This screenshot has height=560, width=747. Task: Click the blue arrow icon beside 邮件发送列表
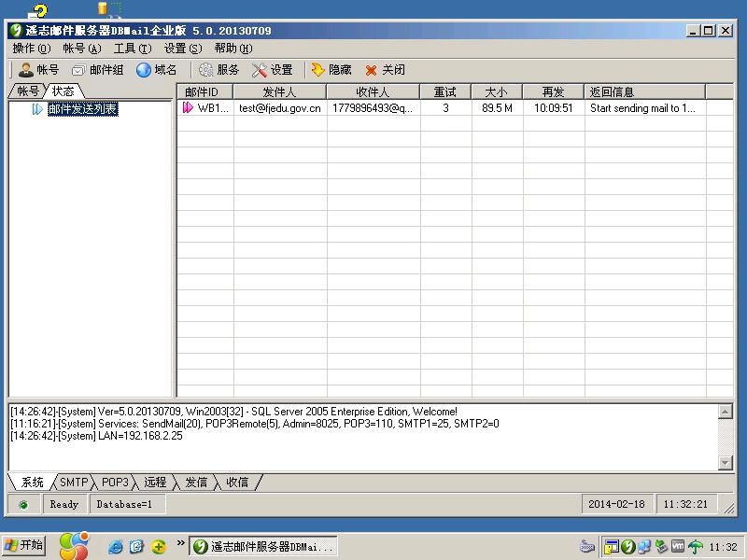pyautogui.click(x=37, y=109)
